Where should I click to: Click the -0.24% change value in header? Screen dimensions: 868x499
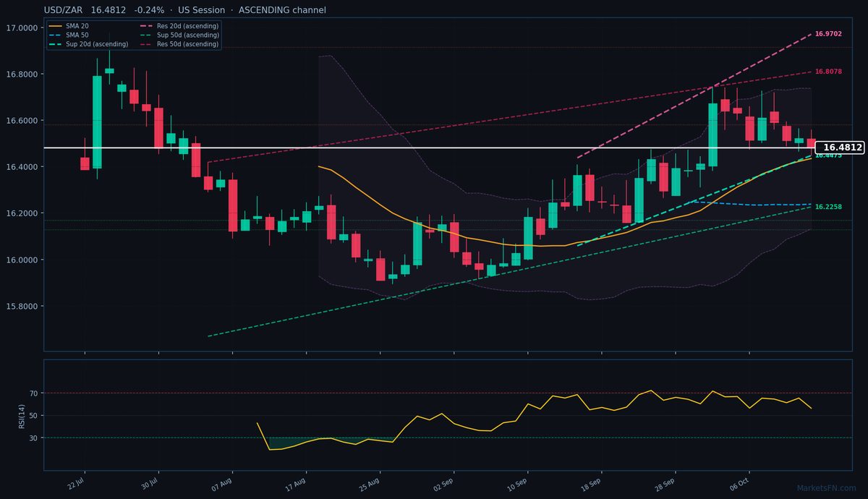[x=149, y=10]
